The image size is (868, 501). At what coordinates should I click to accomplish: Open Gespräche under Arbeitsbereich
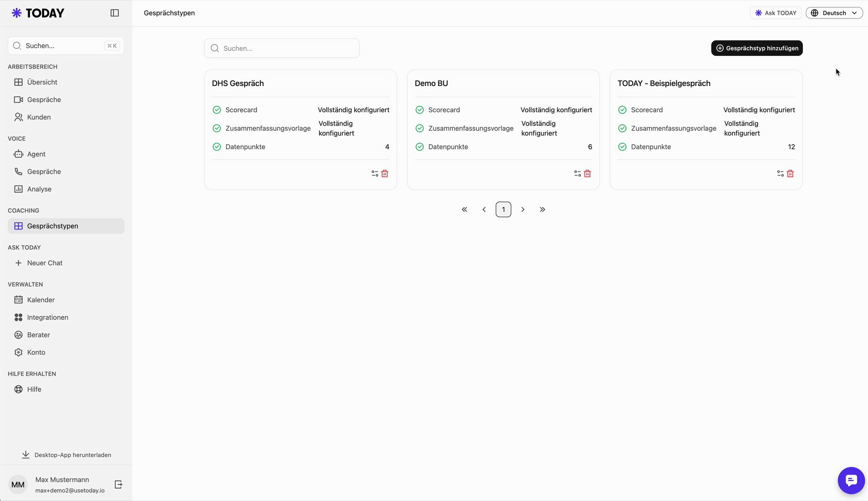pos(66,100)
